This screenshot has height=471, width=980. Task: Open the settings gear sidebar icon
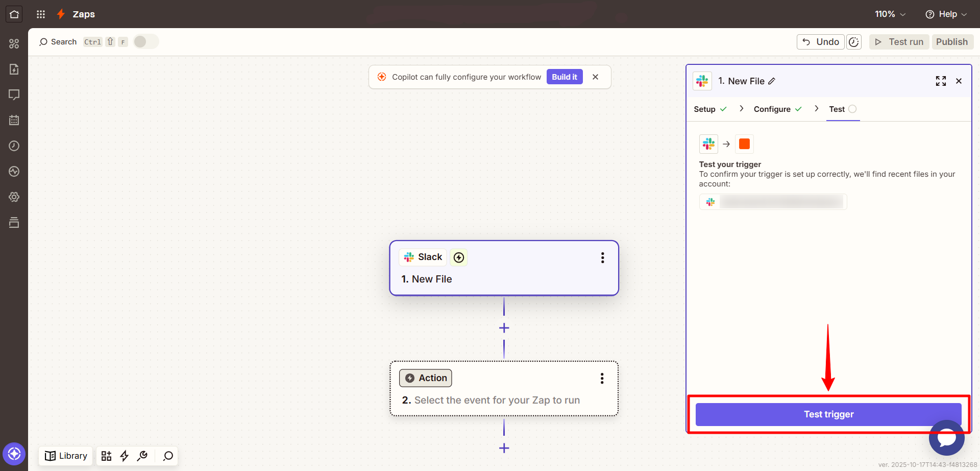pos(14,197)
